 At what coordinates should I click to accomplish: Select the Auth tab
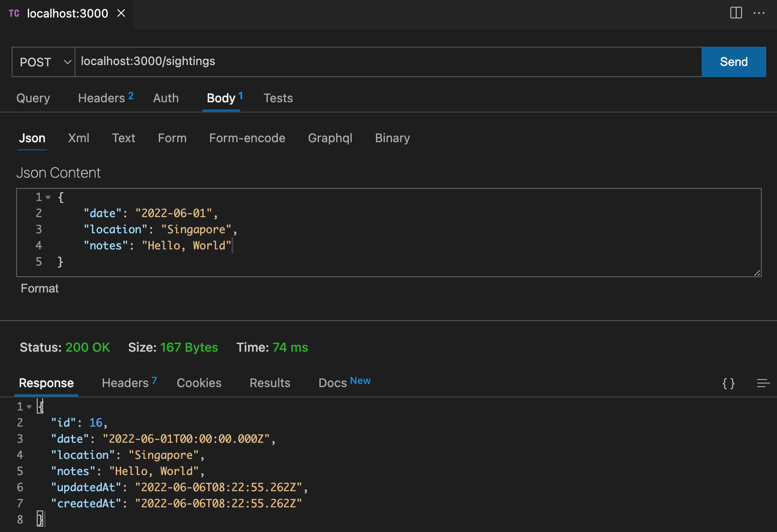pos(166,98)
